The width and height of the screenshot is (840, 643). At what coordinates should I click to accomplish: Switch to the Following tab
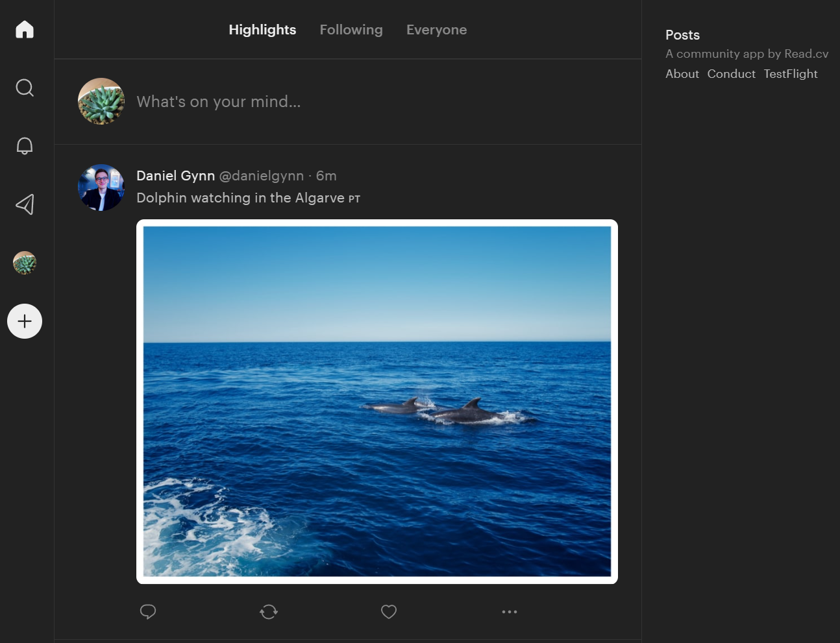coord(351,30)
